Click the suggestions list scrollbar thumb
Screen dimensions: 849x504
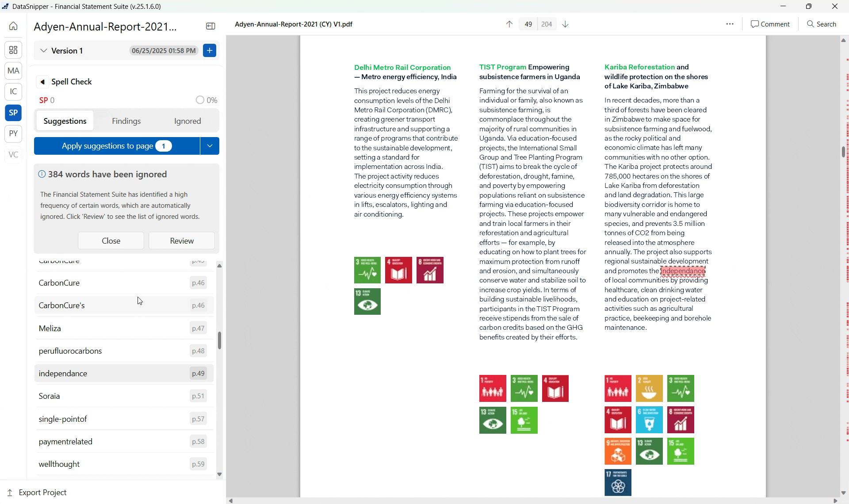coord(220,340)
